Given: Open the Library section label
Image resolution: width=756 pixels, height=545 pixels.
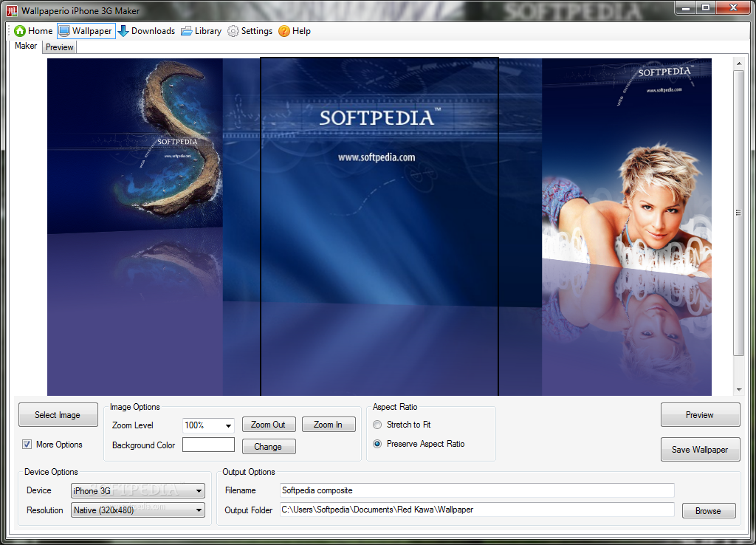Looking at the screenshot, I should click(x=207, y=31).
